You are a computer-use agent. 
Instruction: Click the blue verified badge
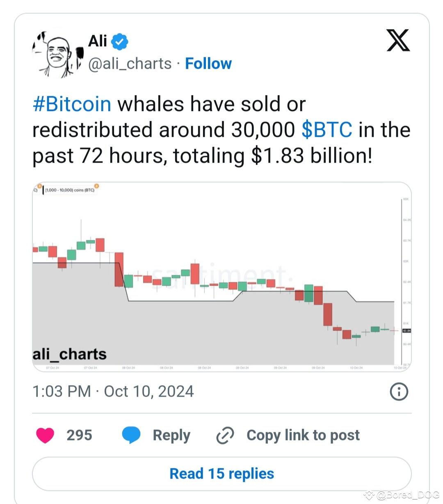(120, 41)
